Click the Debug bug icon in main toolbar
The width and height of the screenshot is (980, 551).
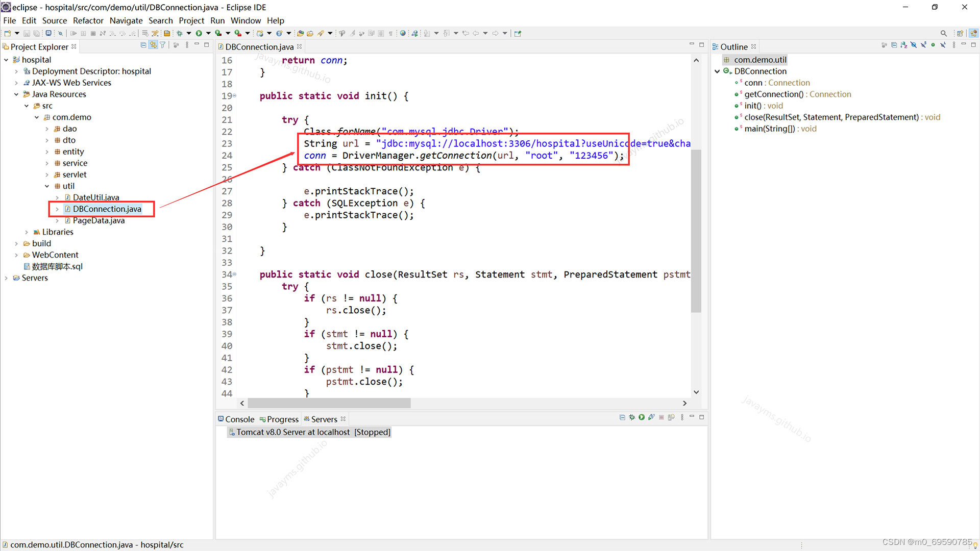[x=180, y=33]
